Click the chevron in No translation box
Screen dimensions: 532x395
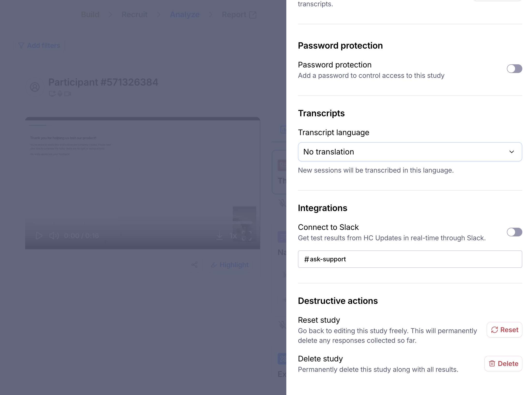[511, 152]
